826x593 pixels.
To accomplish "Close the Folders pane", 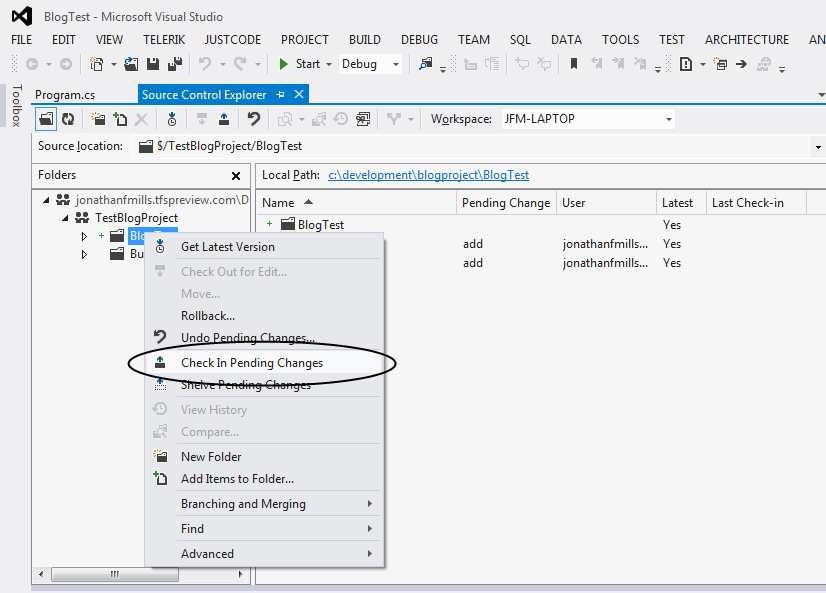I will click(236, 176).
